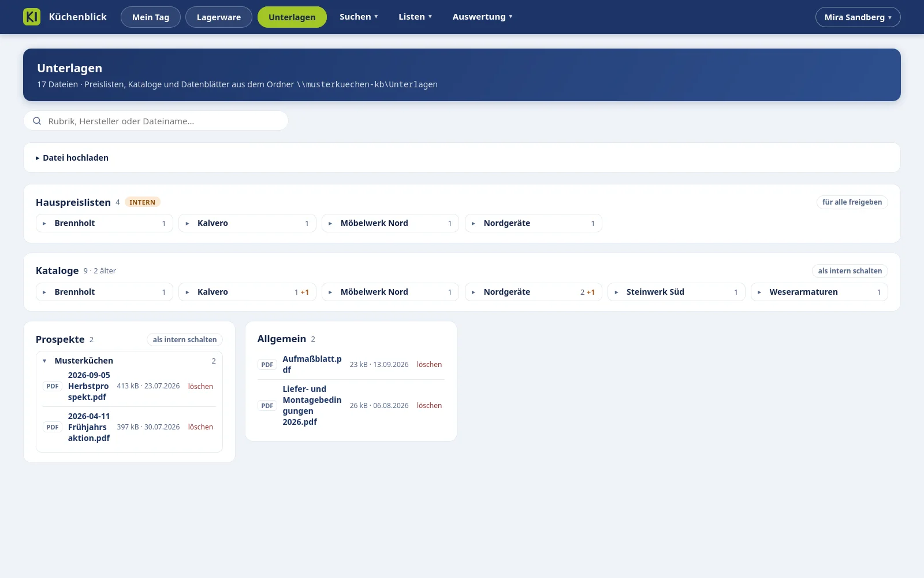Image resolution: width=924 pixels, height=578 pixels.
Task: Delete Liefer- und Montagebedingungen via löschen
Action: click(x=429, y=406)
